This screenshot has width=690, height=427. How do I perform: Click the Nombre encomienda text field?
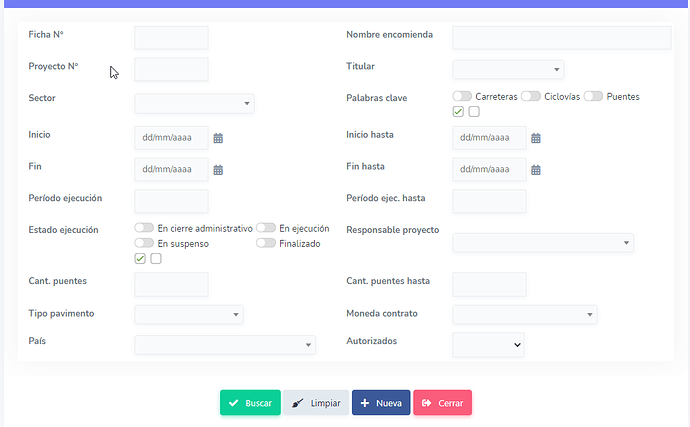(562, 38)
